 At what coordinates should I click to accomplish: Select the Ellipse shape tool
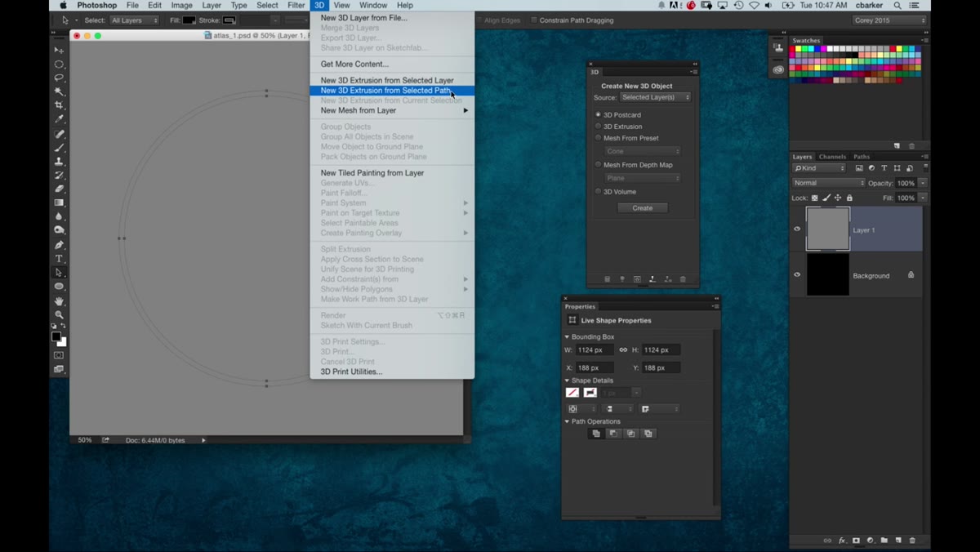point(59,287)
